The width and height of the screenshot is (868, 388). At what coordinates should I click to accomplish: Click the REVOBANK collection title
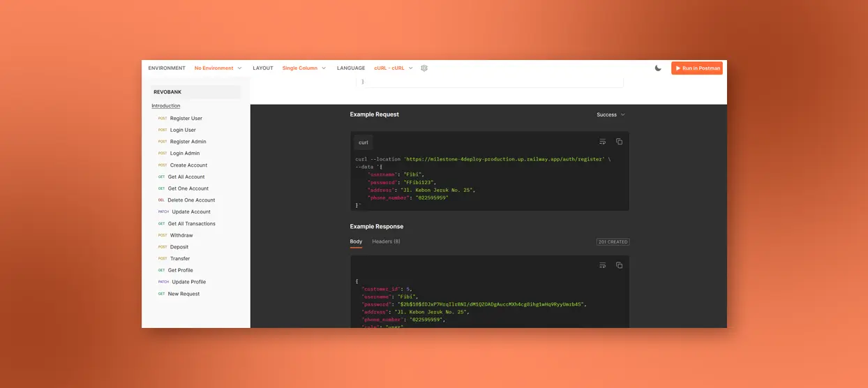pos(167,92)
